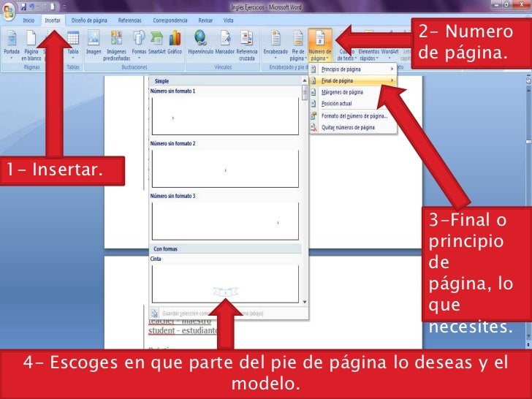Screen dimensions: 532x399
Task: Choose Quitar números de página
Action: pos(353,128)
